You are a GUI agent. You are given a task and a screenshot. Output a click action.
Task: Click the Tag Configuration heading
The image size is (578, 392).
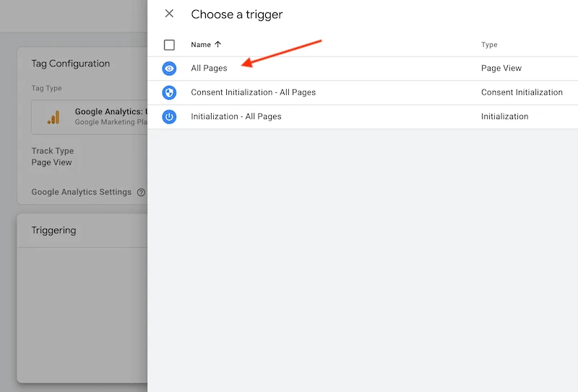(70, 64)
